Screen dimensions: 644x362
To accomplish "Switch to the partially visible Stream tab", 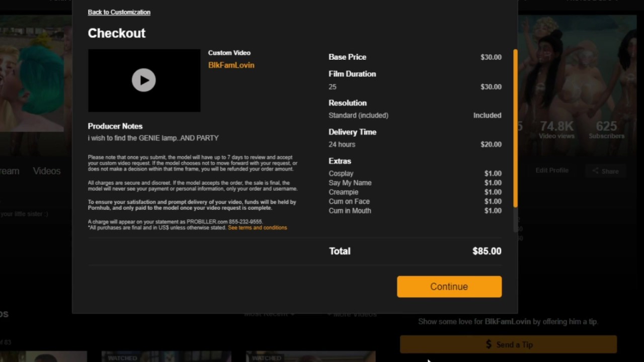I will (10, 171).
